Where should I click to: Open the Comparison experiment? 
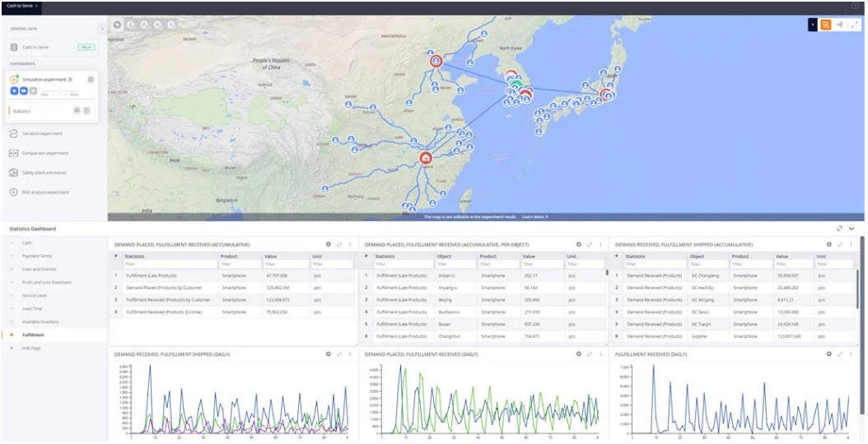pos(44,153)
